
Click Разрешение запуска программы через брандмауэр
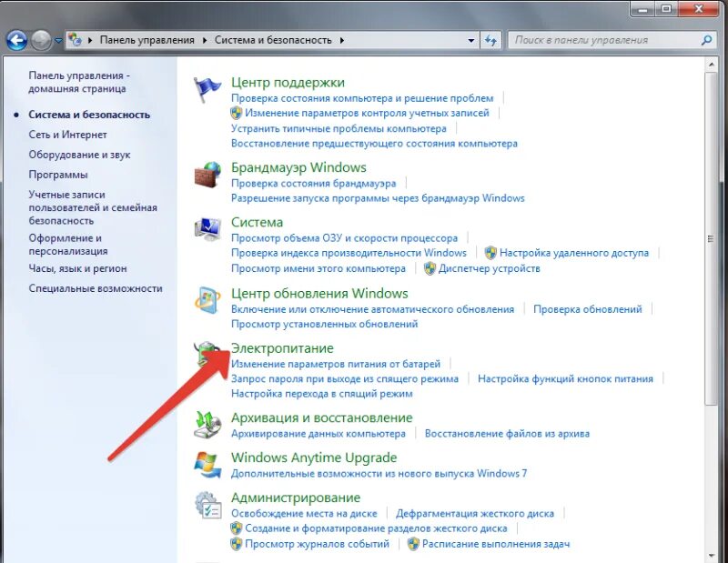(x=378, y=198)
